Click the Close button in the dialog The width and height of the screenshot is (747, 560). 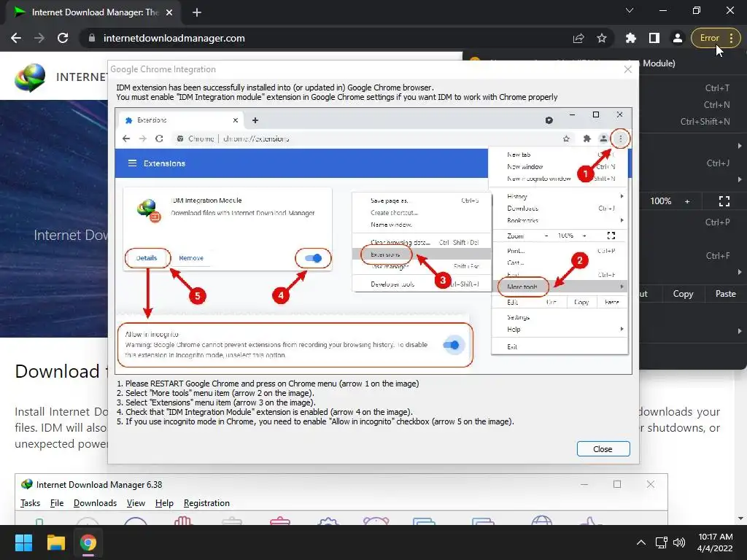click(603, 449)
